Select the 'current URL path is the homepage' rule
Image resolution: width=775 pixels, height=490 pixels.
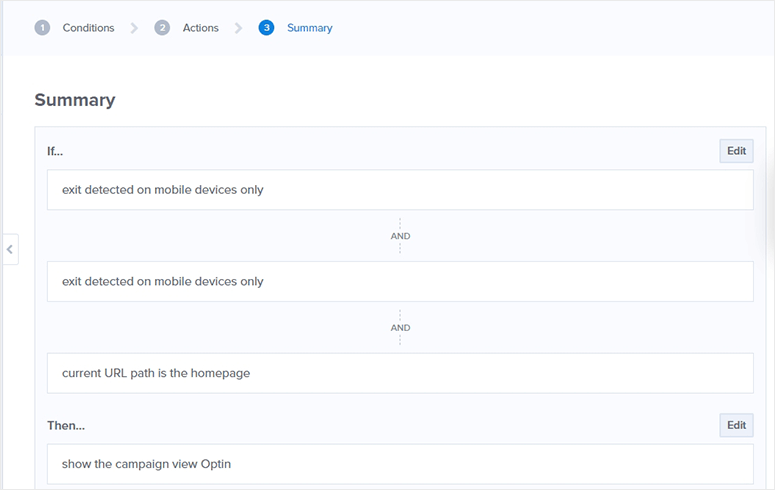tap(400, 373)
